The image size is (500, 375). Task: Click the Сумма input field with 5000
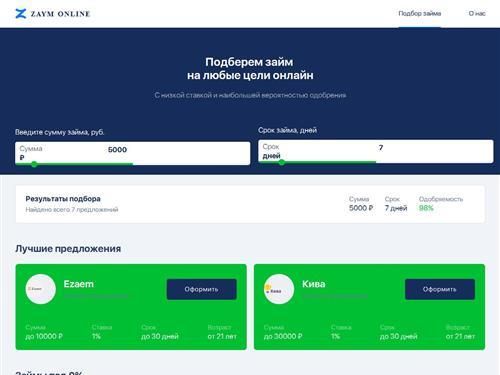[132, 153]
